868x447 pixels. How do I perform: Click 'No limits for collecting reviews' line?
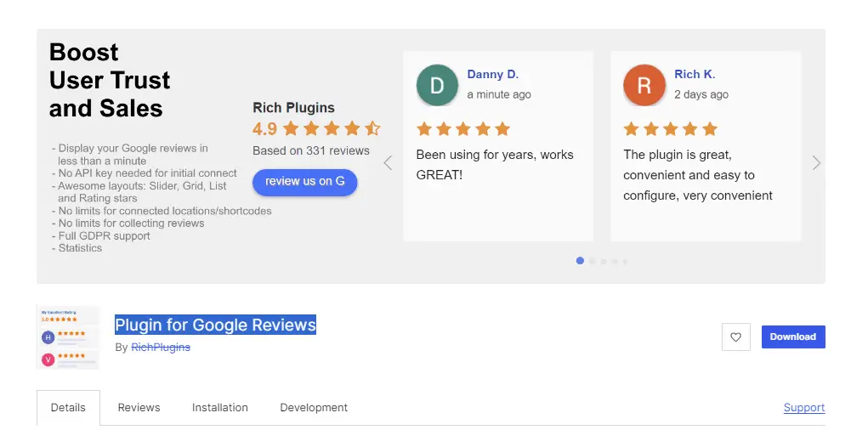coord(128,223)
